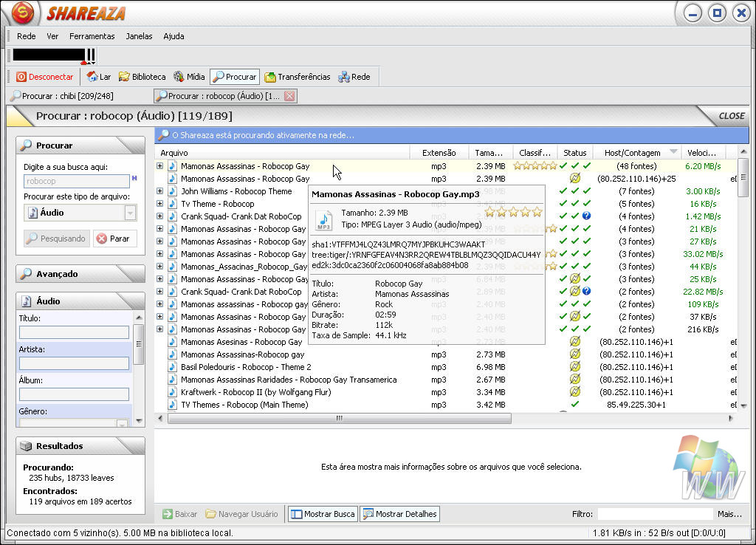Click the Álbum input field
Image resolution: width=756 pixels, height=545 pixels.
[x=74, y=394]
